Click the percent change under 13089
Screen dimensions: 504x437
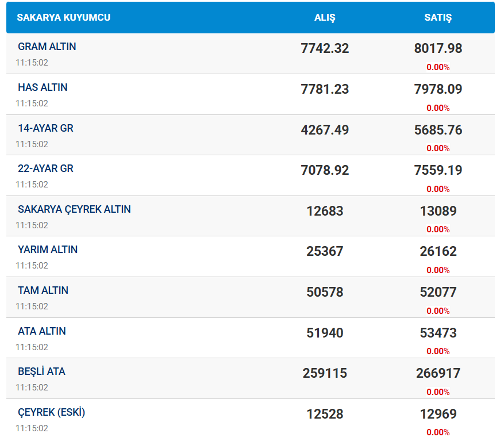[438, 229]
